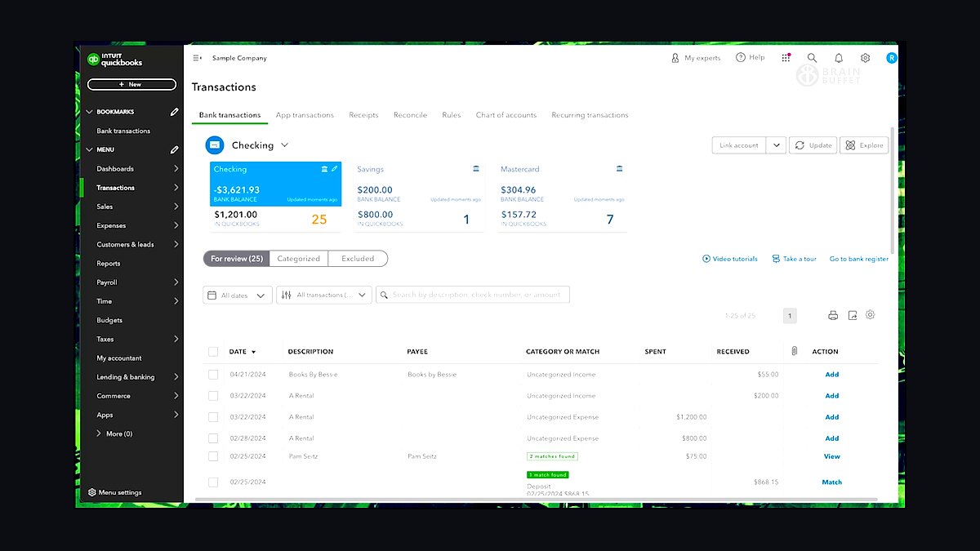Open the search magnifier icon
The image size is (980, 551).
pyautogui.click(x=812, y=58)
